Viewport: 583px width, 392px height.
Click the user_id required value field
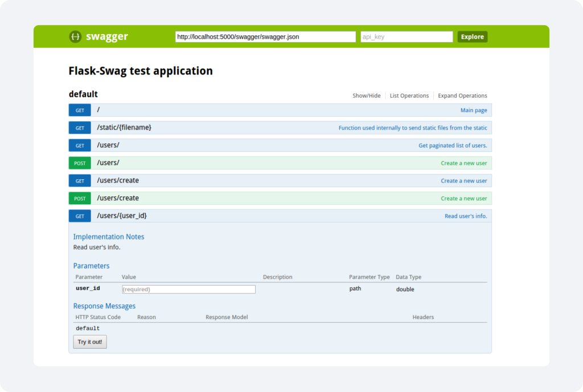(189, 289)
